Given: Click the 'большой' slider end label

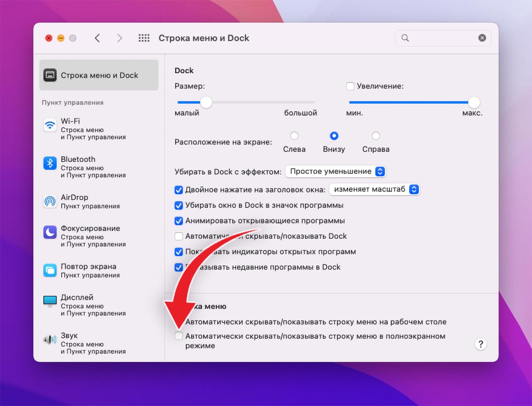Looking at the screenshot, I should point(301,113).
